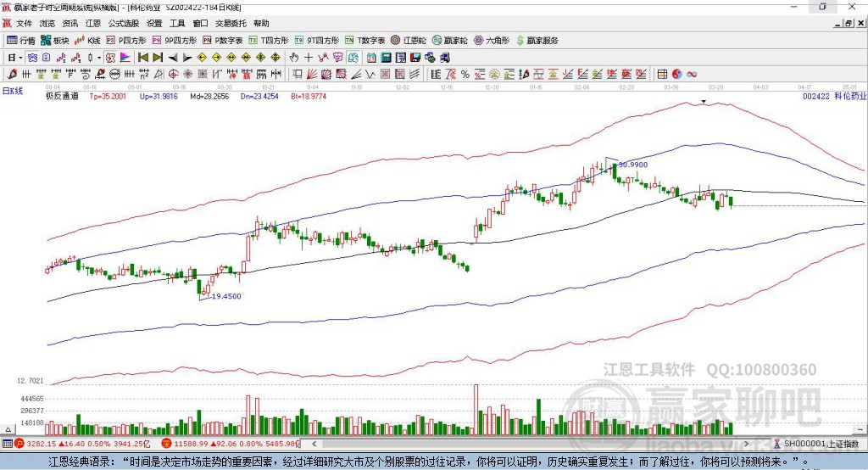The height and width of the screenshot is (470, 868).
Task: Open the 六角形 hexagon tool
Action: 492,41
